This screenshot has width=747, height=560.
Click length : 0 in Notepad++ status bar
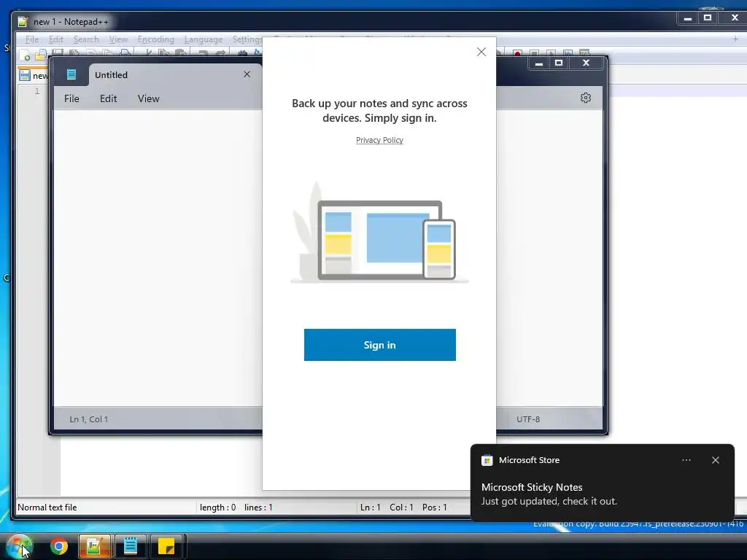point(217,507)
